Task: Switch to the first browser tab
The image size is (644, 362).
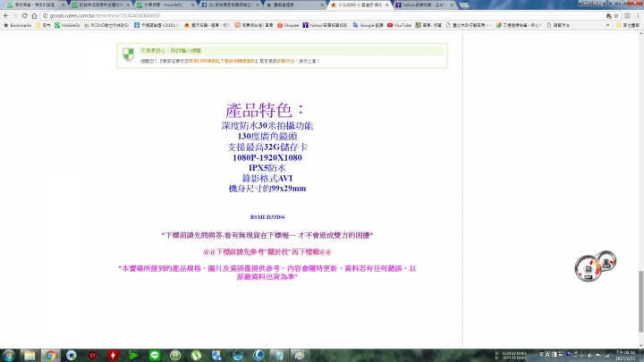Action: pyautogui.click(x=35, y=5)
